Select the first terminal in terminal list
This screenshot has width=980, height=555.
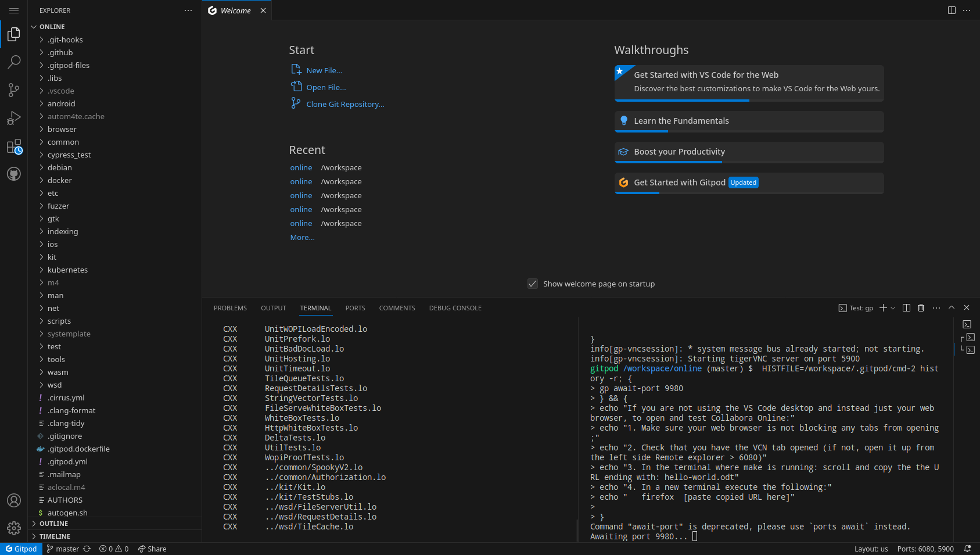point(967,324)
